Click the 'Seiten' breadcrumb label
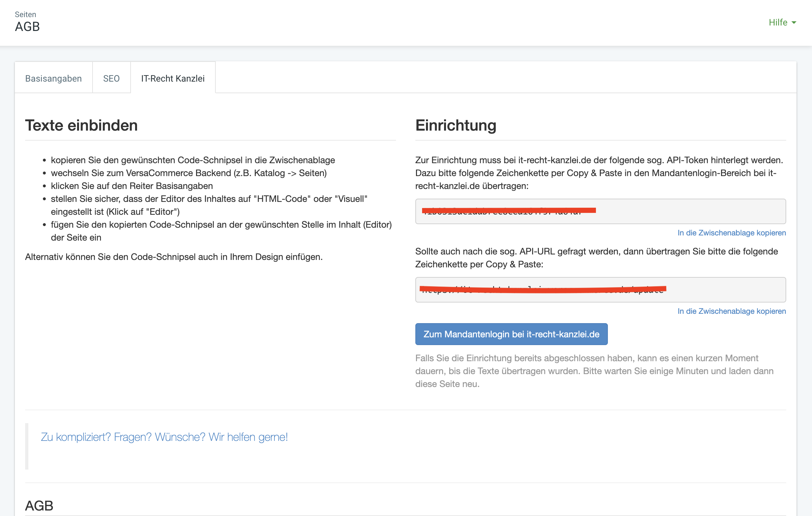The height and width of the screenshot is (516, 812). [25, 15]
